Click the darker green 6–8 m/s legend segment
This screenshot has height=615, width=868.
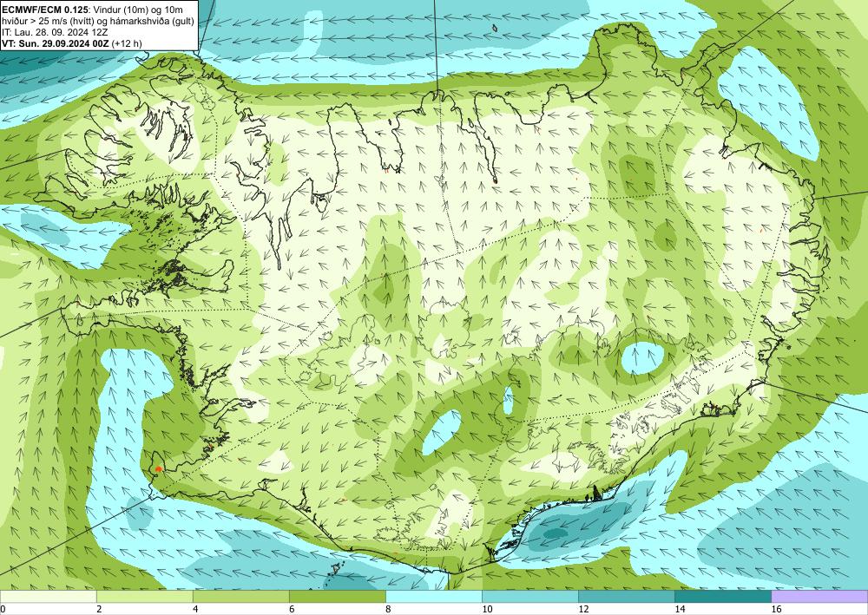pyautogui.click(x=337, y=596)
